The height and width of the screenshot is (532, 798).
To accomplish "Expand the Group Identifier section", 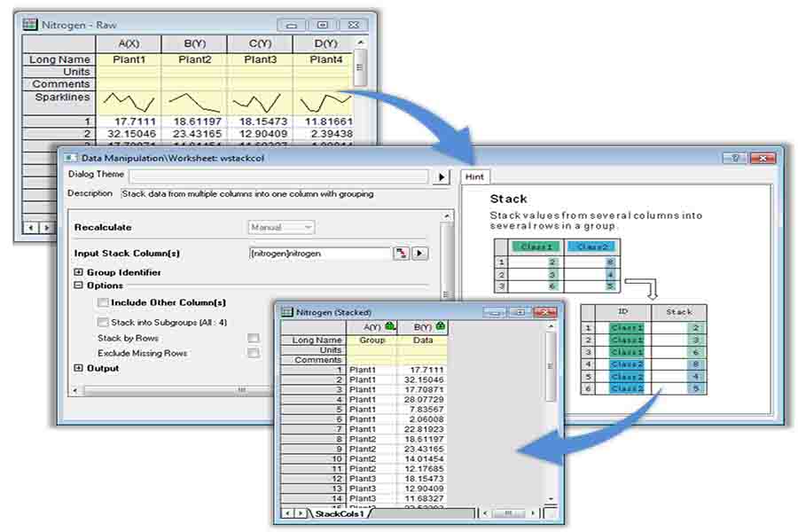I will coord(78,272).
